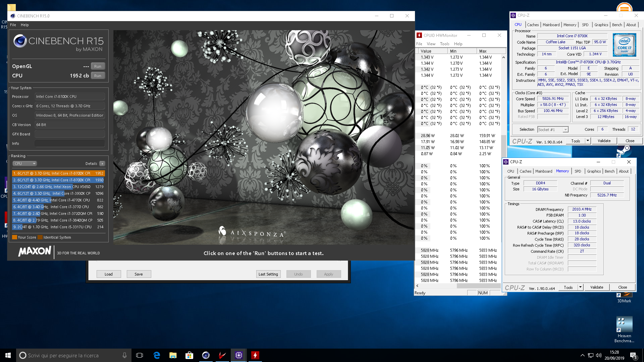644x362 pixels.
Task: Select i5-3317U ranking entry scoring 214
Action: tap(59, 227)
